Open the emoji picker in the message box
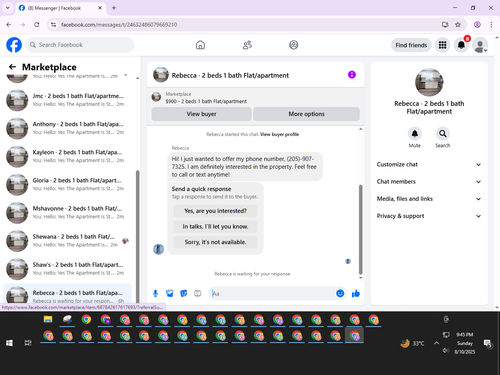This screenshot has width=500, height=375. 340,293
